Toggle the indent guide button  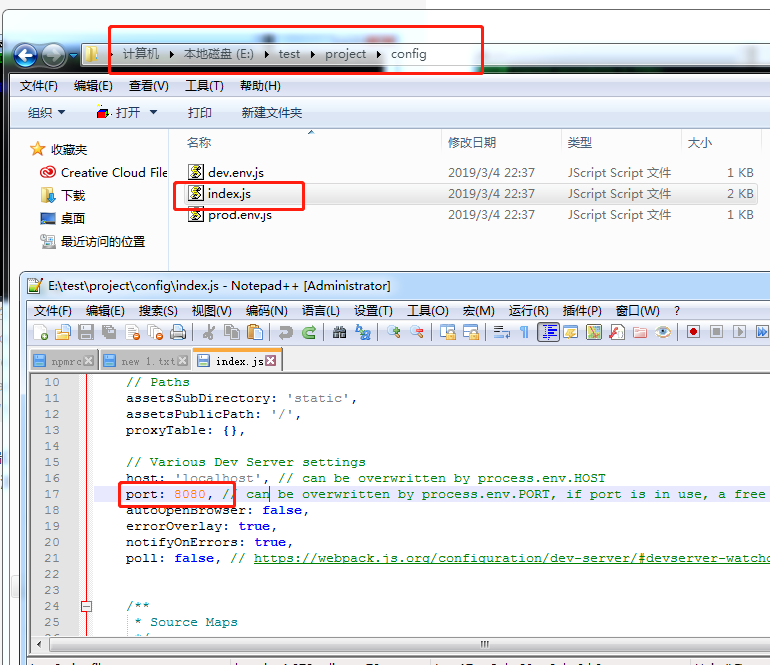(548, 332)
